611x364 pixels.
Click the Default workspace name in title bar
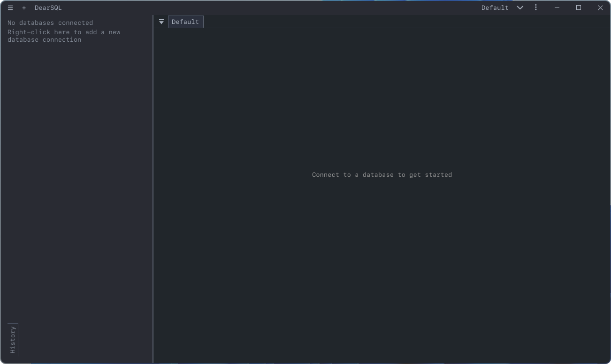[495, 8]
